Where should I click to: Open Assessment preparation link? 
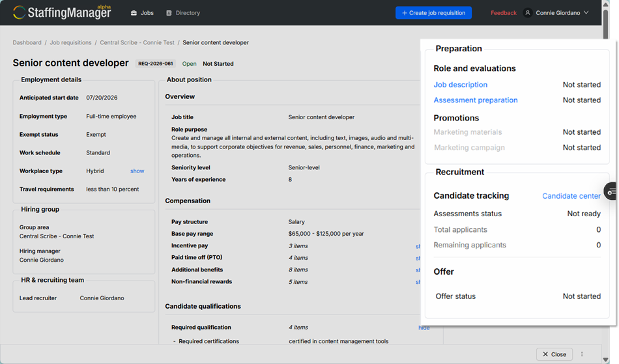click(475, 100)
